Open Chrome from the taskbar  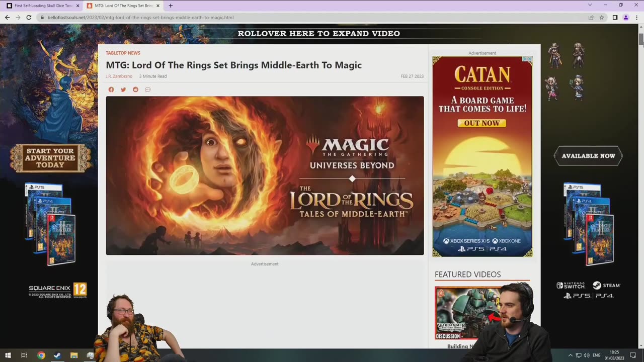tap(41, 355)
